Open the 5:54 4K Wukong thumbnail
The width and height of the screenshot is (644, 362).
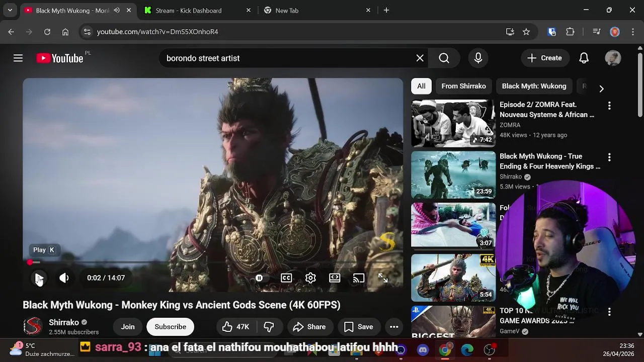[453, 278]
